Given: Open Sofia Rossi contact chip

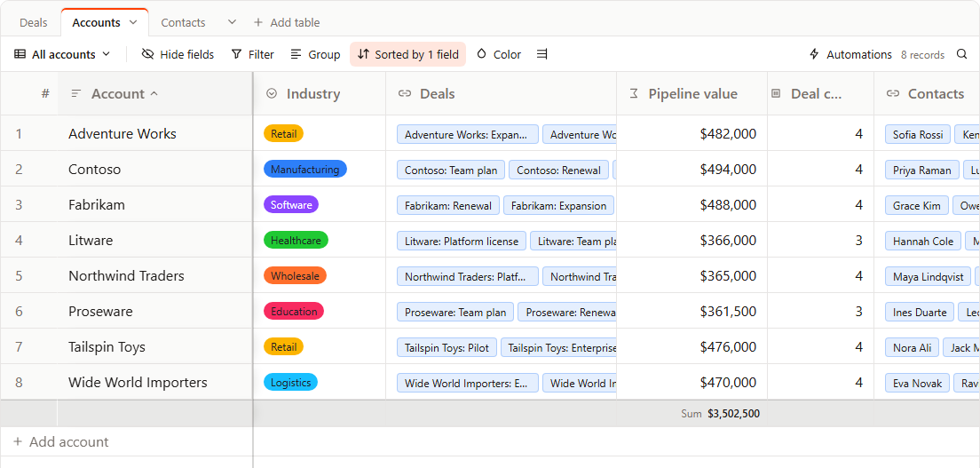Looking at the screenshot, I should click(918, 134).
